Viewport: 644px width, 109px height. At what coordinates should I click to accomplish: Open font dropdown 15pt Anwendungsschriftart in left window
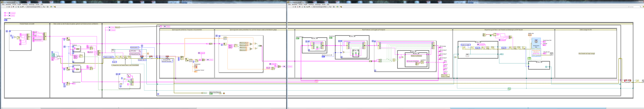point(34,7)
